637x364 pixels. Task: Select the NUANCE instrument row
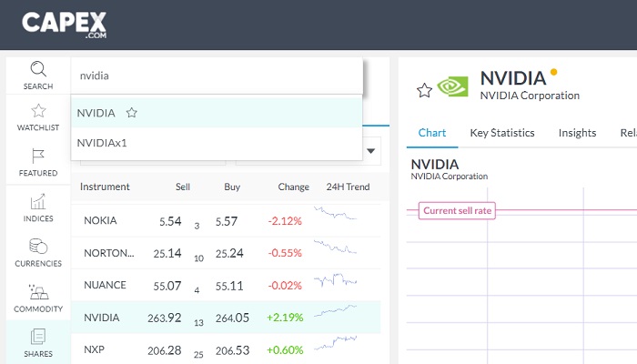226,285
